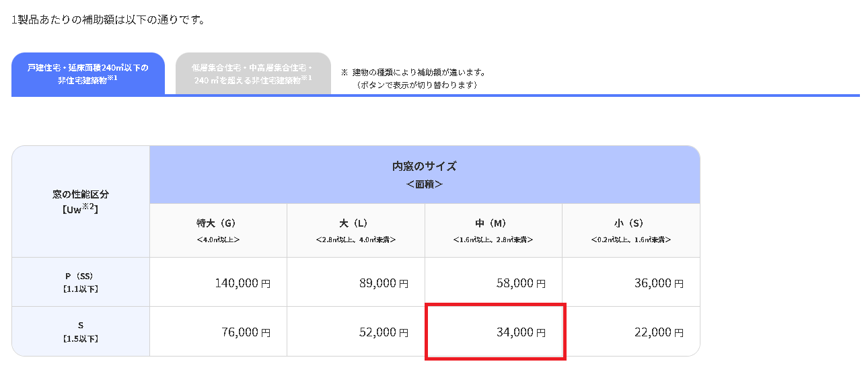Screen dimensions: 868x372
Task: Select the 特大（G） column header
Action: coord(218,230)
